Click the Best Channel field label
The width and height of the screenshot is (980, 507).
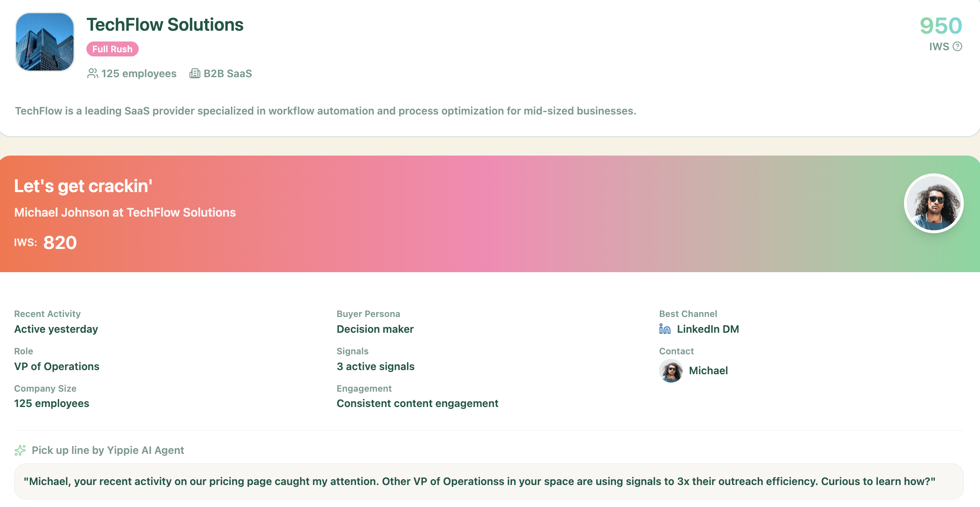coord(688,314)
